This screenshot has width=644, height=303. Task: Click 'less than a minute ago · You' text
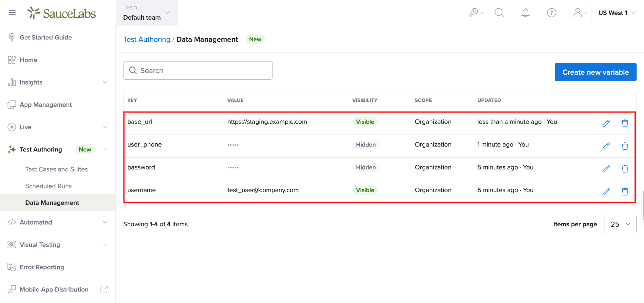pyautogui.click(x=517, y=122)
